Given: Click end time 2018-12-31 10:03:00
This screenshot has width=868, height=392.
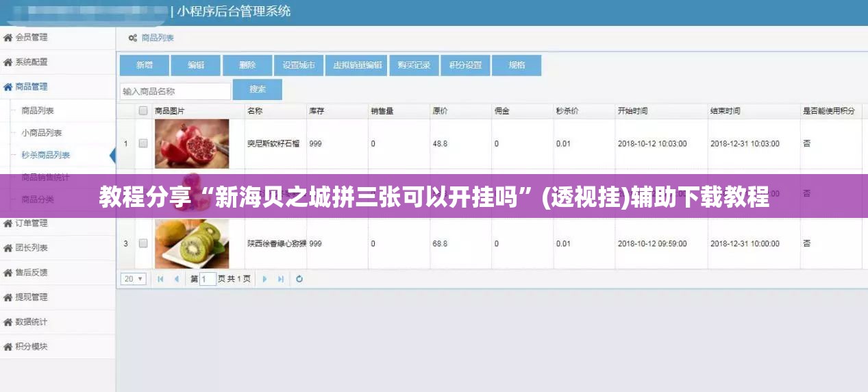Looking at the screenshot, I should pos(745,144).
